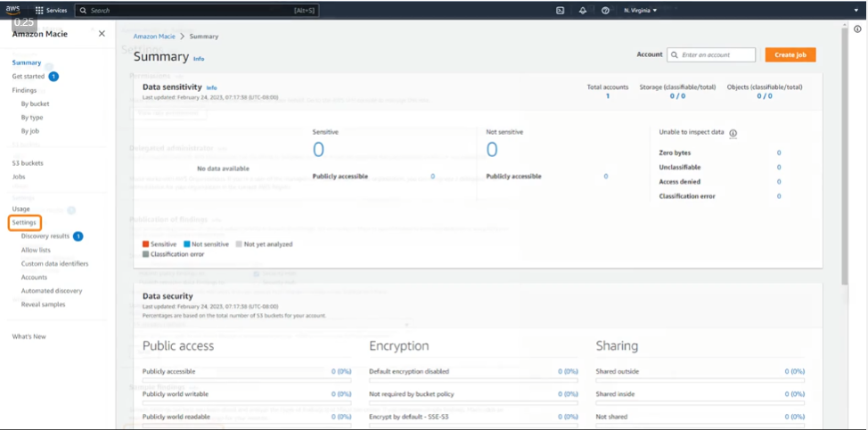Image resolution: width=868 pixels, height=430 pixels.
Task: Click the Shared outside 0 (0%) value
Action: [794, 371]
